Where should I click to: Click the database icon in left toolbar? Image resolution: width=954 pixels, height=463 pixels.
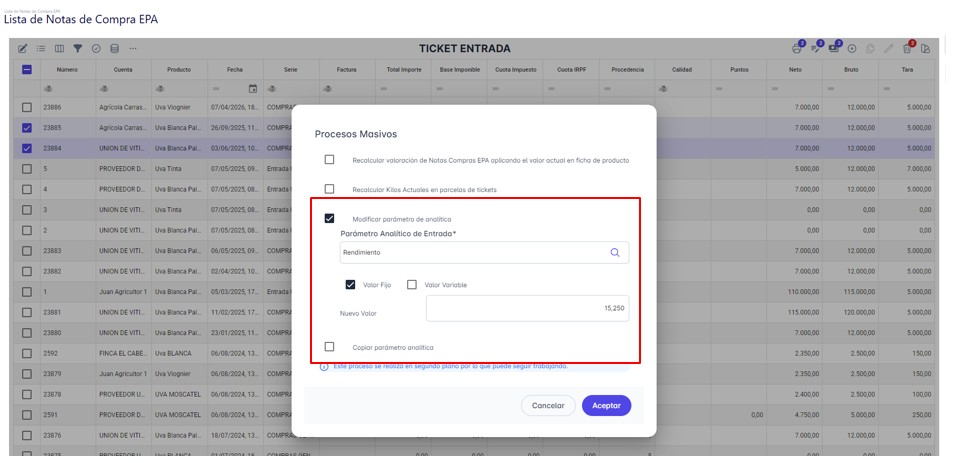coord(114,48)
